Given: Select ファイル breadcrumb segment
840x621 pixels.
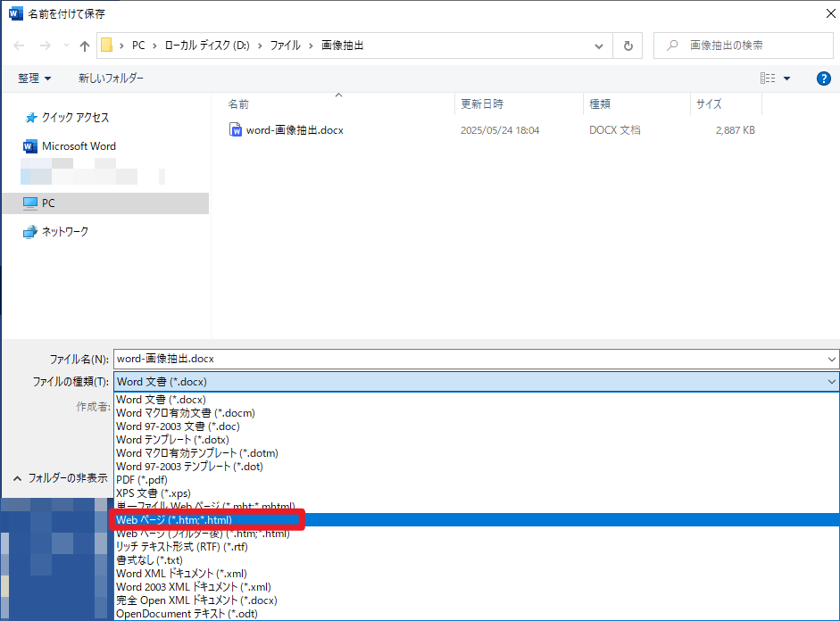Looking at the screenshot, I should 285,46.
